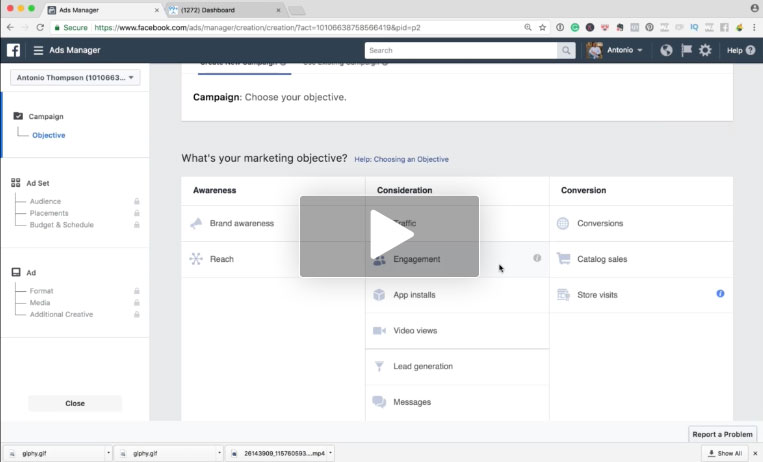Select the Use Existing Campaign tab
The width and height of the screenshot is (763, 462).
(345, 64)
